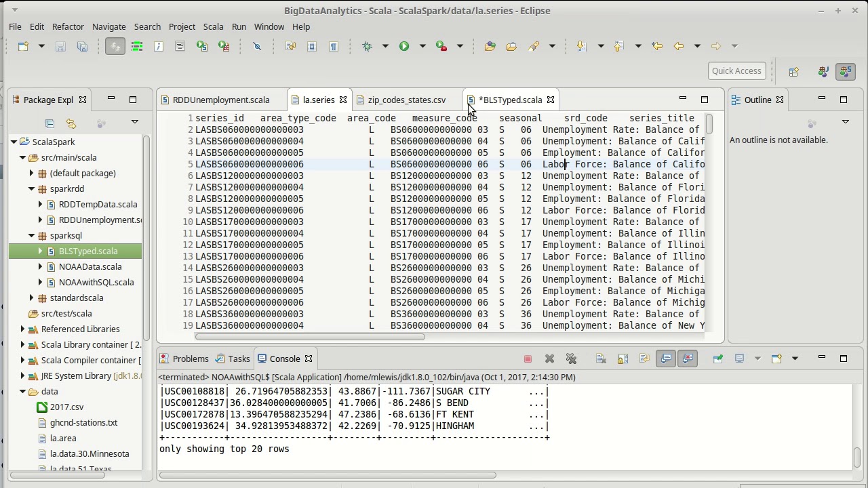The width and height of the screenshot is (868, 488).
Task: Click the Save All toolbar icon
Action: pyautogui.click(x=82, y=46)
